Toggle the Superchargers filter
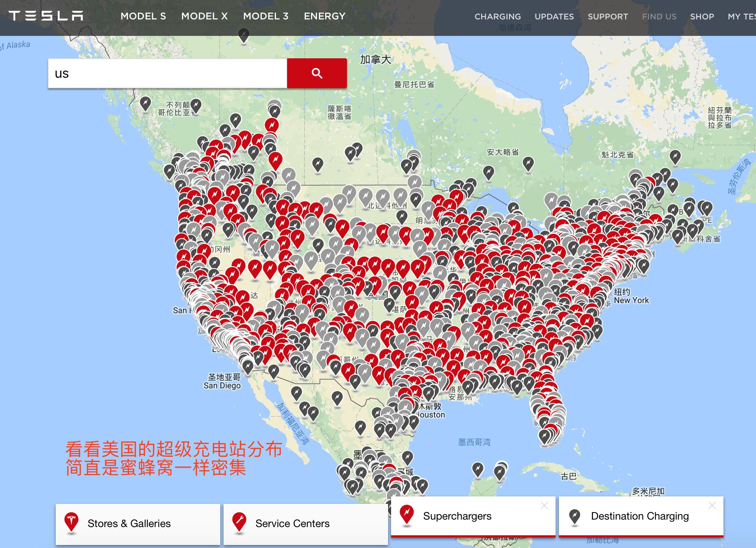Screen dimensions: 756x548 [x=457, y=516]
